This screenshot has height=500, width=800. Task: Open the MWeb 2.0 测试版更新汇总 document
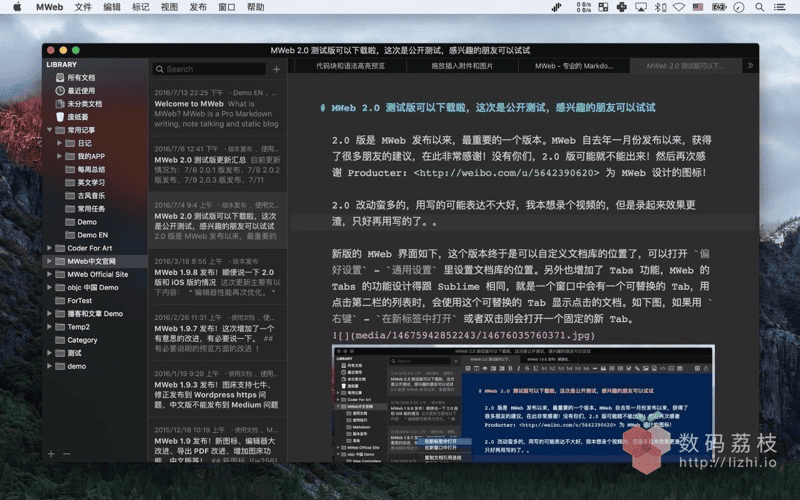tap(218, 164)
